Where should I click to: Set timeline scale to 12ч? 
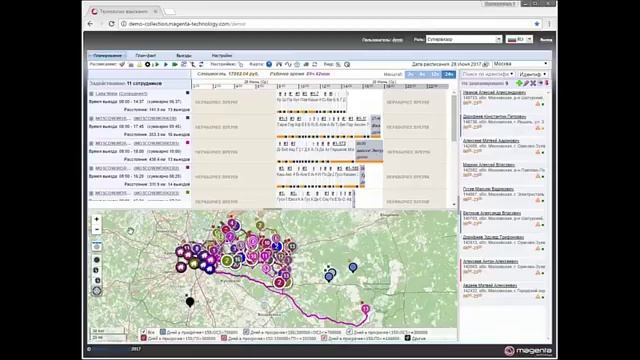(x=435, y=74)
